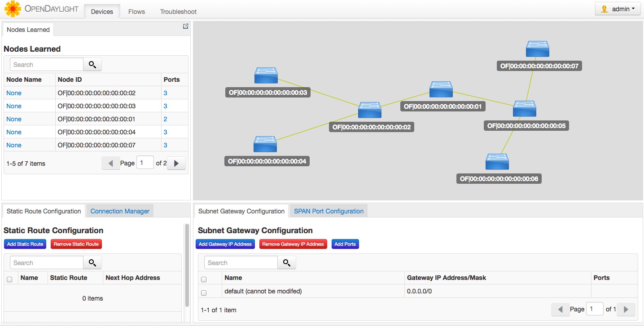The height and width of the screenshot is (328, 644).
Task: Click Remove Gateway IP Address button
Action: coord(293,244)
